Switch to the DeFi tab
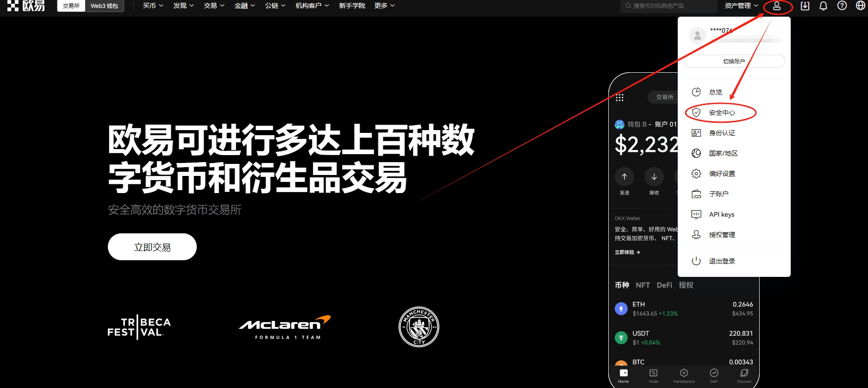Image resolution: width=868 pixels, height=388 pixels. tap(664, 285)
